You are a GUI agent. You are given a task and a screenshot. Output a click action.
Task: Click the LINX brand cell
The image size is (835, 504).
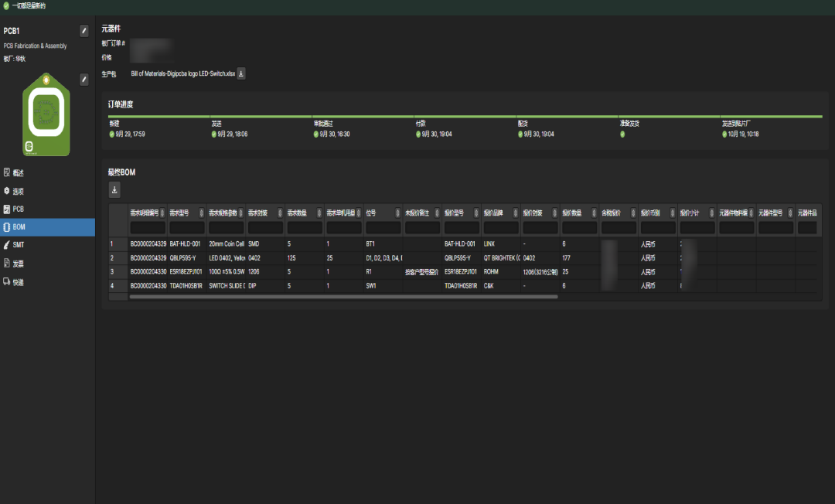coord(501,243)
